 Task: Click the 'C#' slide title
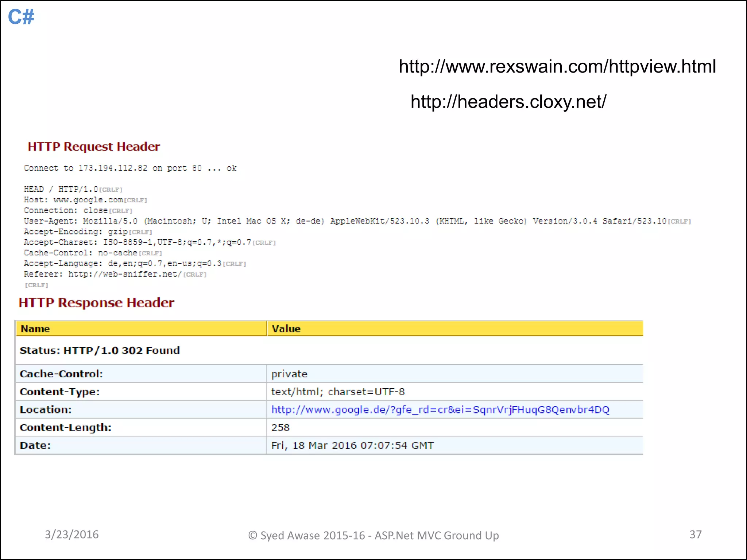coord(21,17)
